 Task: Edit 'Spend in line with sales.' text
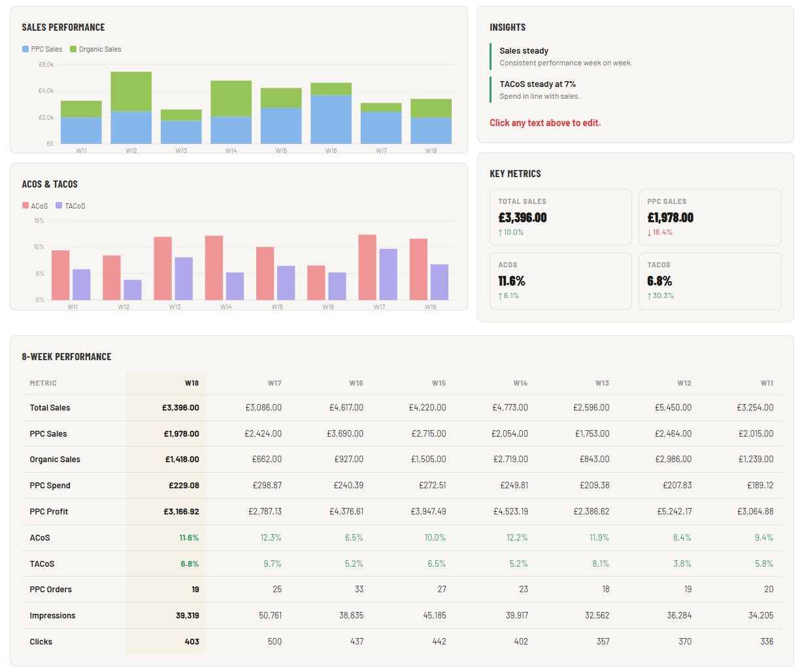(x=539, y=96)
